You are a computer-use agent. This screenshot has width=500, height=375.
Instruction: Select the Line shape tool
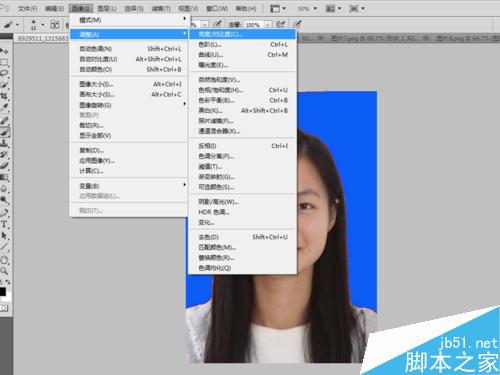point(4,247)
